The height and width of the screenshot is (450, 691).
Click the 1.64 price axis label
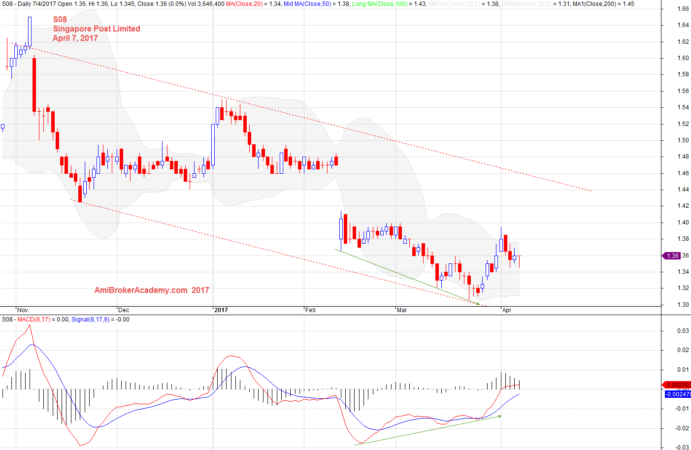683,25
